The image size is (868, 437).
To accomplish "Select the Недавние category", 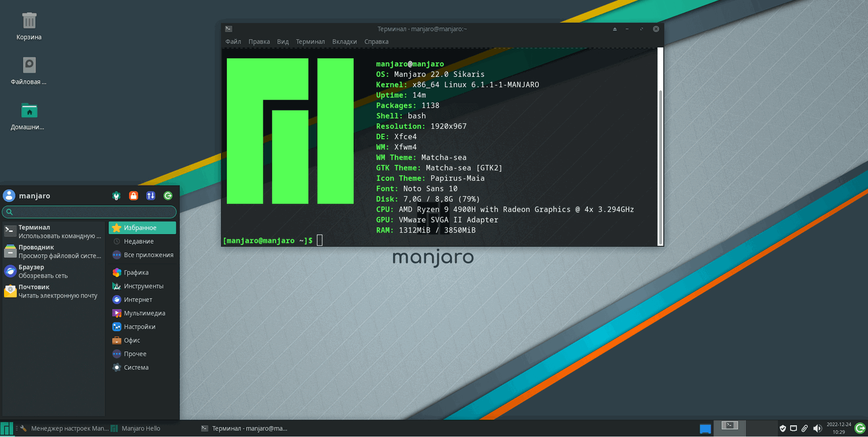I will pos(142,241).
